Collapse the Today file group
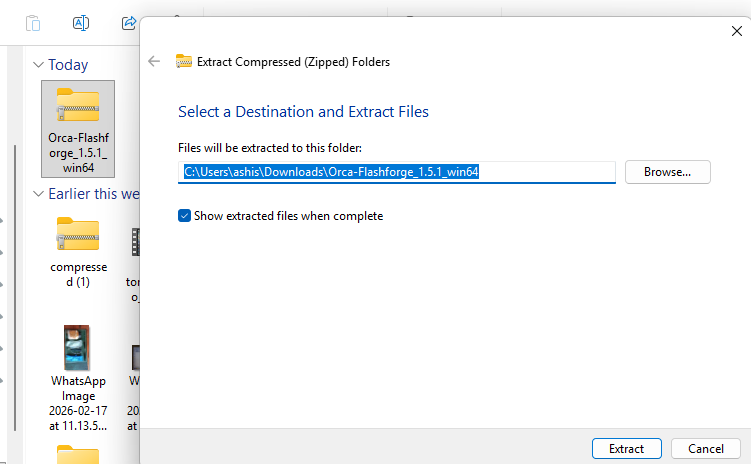This screenshot has height=464, width=751. coord(38,65)
